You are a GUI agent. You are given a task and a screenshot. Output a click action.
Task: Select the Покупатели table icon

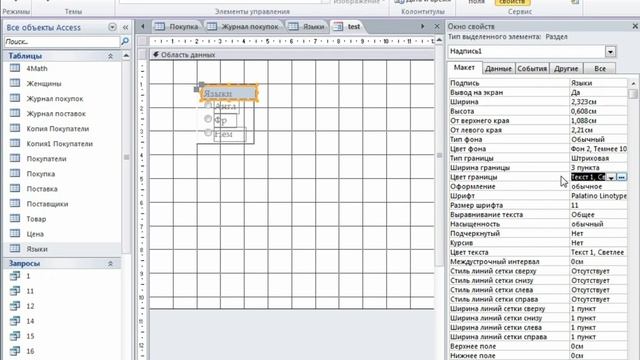point(15,158)
